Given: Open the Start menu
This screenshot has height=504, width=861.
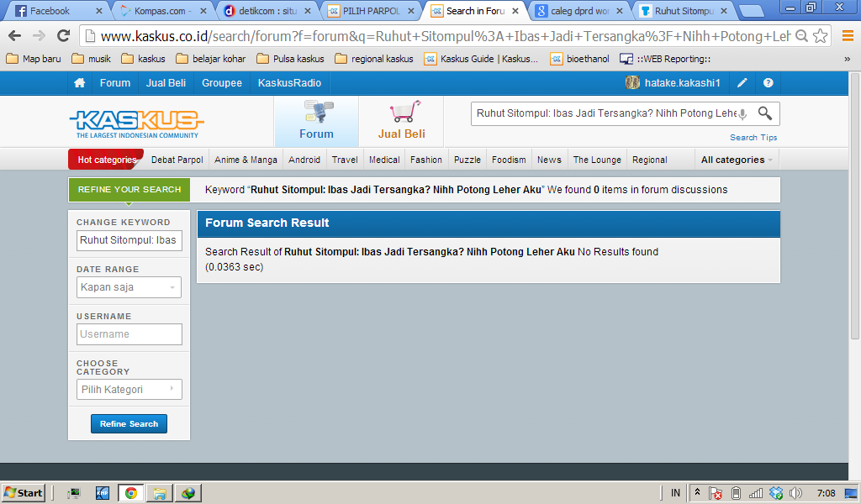Looking at the screenshot, I should pyautogui.click(x=24, y=493).
